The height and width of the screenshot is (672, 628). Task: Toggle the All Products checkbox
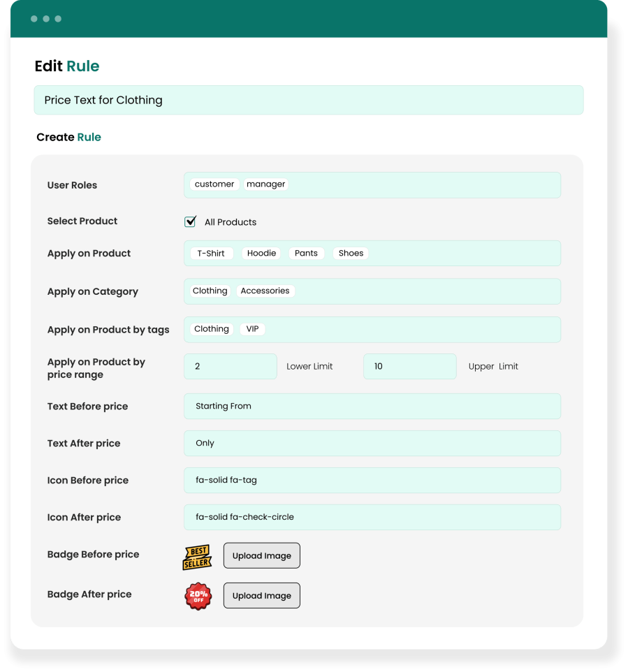pyautogui.click(x=190, y=221)
